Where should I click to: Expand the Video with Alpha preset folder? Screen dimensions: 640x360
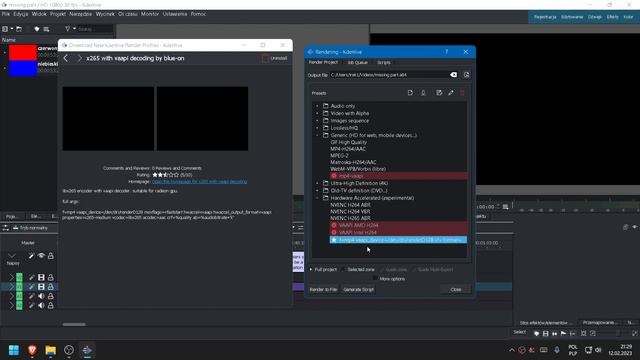tap(317, 113)
